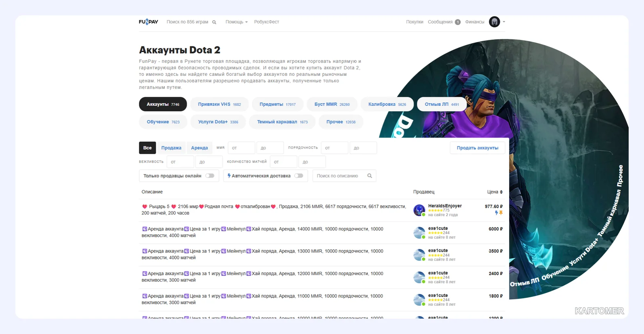The image size is (644, 334).
Task: Click the РобуксФест header link
Action: point(266,22)
